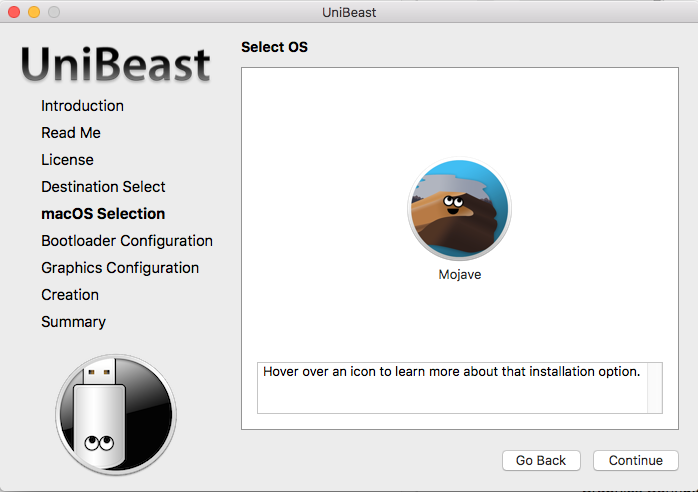Select the Mojave OS icon
Screen dimensions: 698x492
point(459,209)
